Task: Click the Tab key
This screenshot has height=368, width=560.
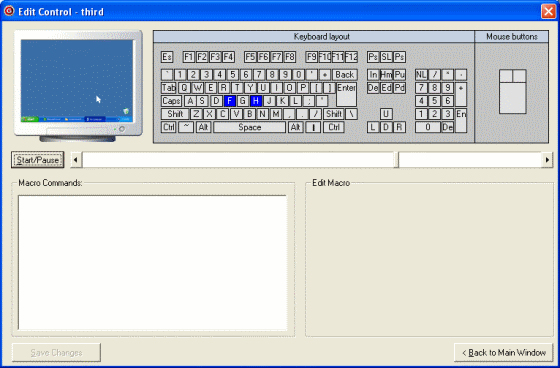Action: click(x=169, y=88)
